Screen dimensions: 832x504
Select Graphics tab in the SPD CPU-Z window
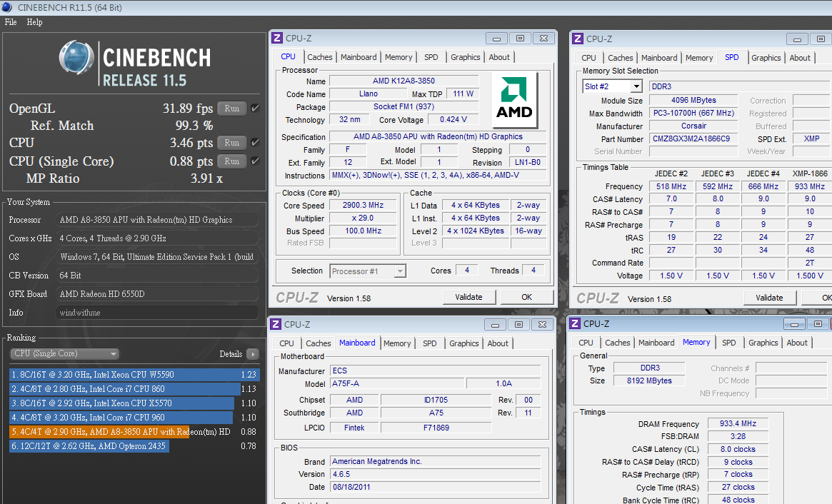coord(766,58)
